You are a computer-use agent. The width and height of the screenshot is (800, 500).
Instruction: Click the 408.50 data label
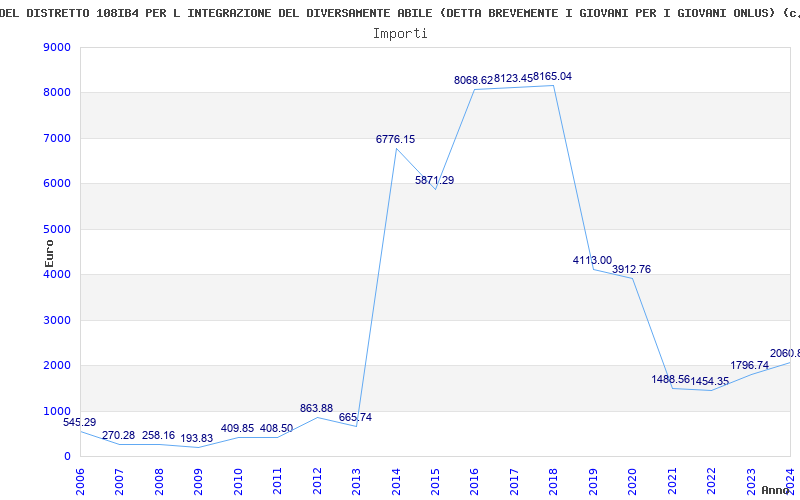pyautogui.click(x=277, y=429)
